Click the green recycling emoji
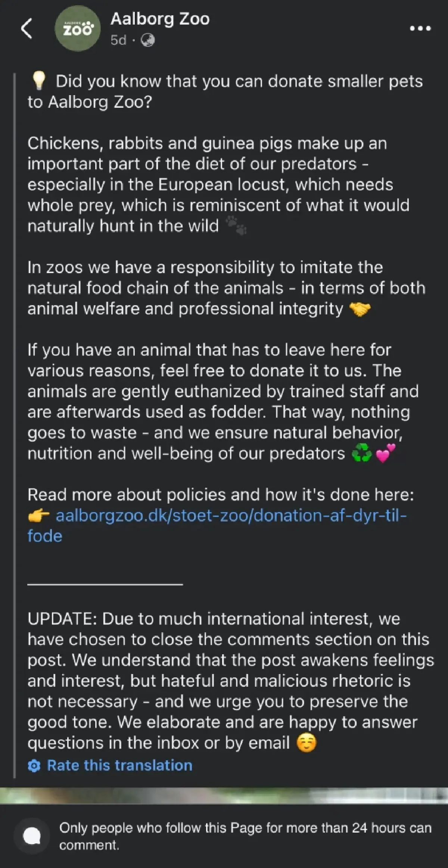448x868 pixels. (x=362, y=454)
